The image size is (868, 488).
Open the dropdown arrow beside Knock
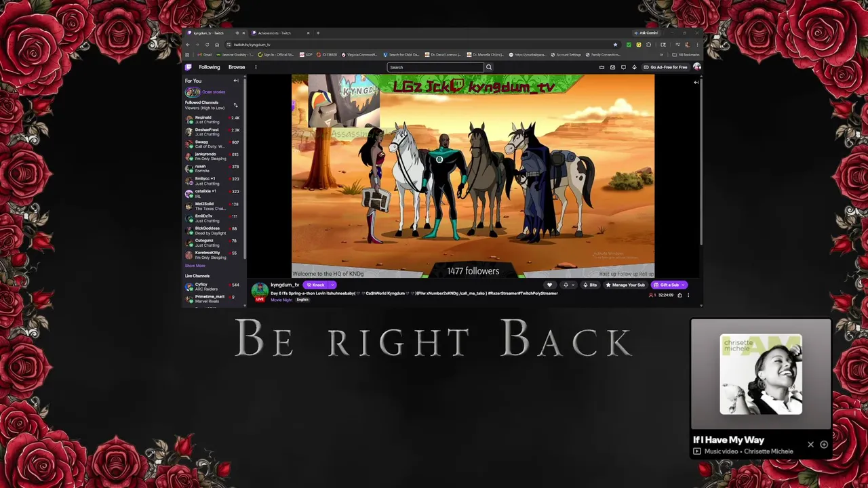(332, 285)
